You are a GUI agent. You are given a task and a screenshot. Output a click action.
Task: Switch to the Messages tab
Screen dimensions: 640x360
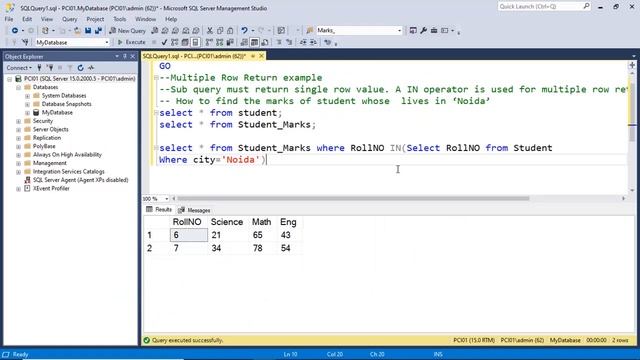click(194, 210)
